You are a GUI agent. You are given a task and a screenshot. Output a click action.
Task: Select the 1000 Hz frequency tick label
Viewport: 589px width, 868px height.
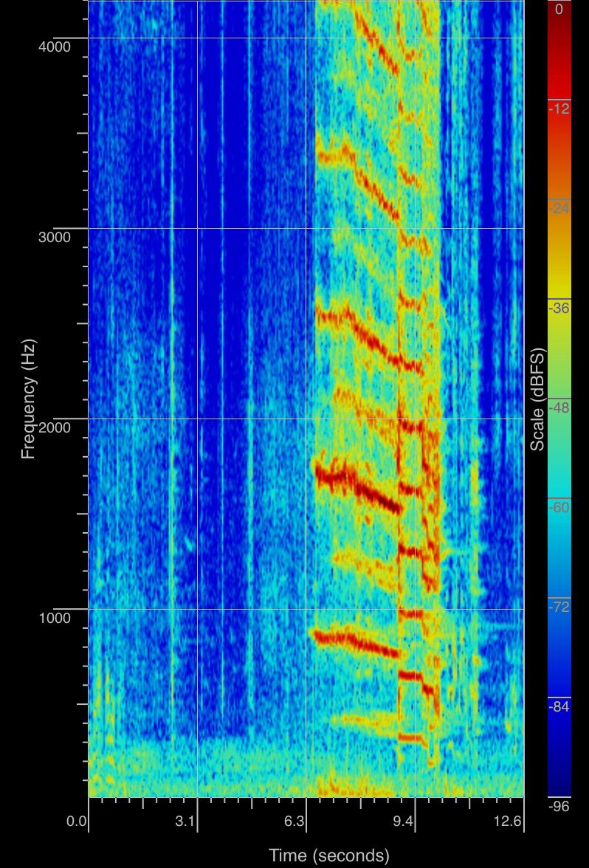[x=54, y=618]
